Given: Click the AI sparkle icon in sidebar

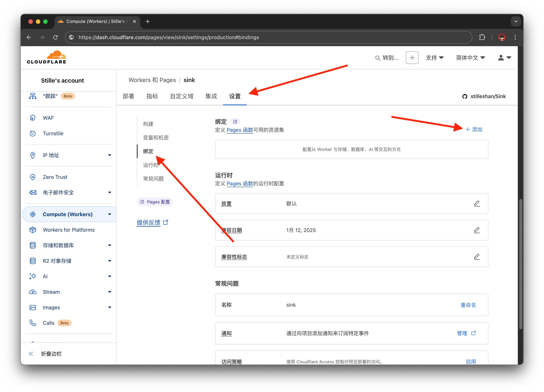Looking at the screenshot, I should [x=33, y=276].
